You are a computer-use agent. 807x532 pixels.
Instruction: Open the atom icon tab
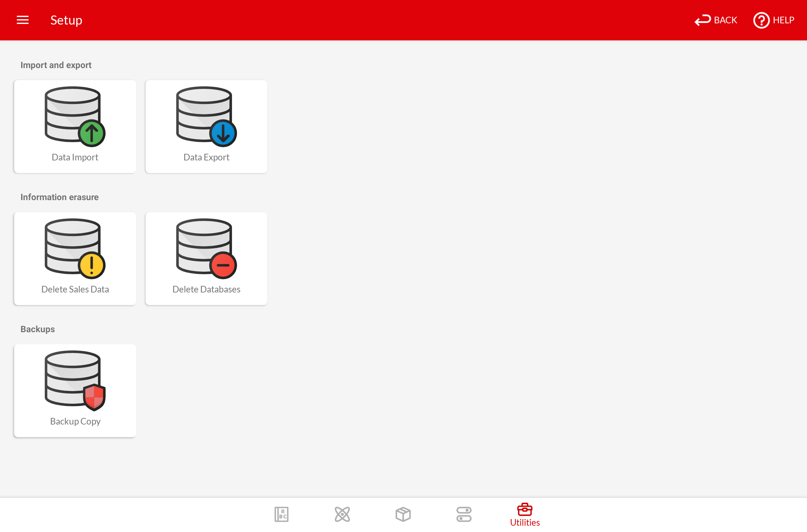342,514
